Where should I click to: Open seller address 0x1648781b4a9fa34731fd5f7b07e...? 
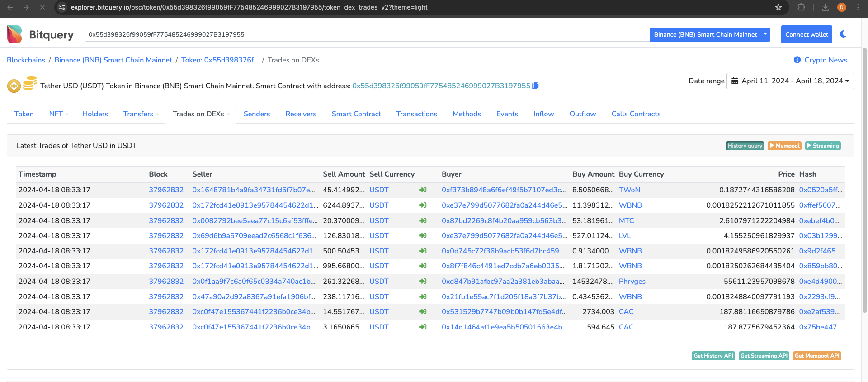pyautogui.click(x=254, y=190)
